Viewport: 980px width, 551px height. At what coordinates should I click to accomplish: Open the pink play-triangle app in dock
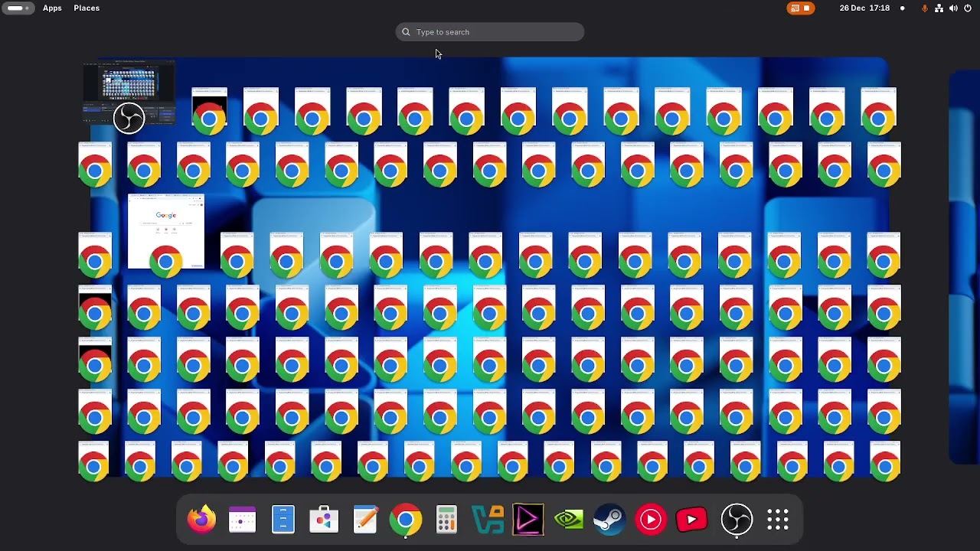[528, 520]
